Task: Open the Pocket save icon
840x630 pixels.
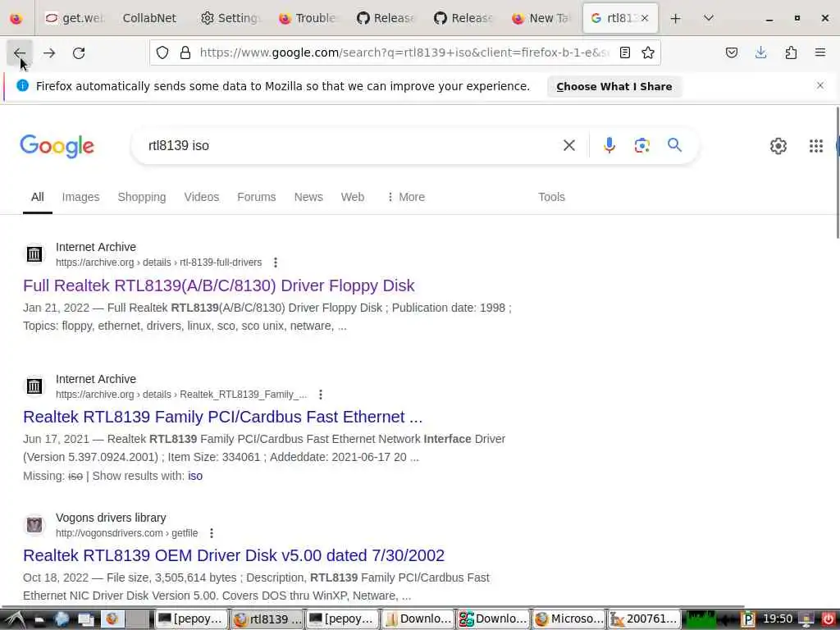Action: [x=732, y=52]
